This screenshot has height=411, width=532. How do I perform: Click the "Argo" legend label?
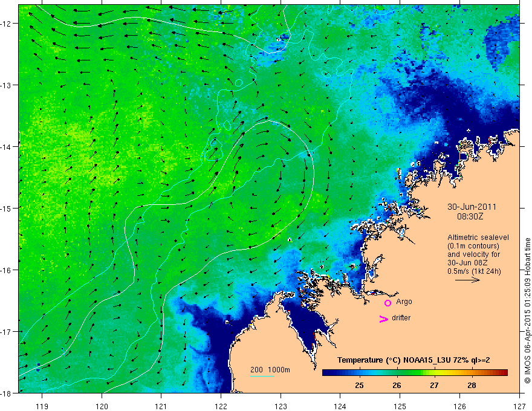point(404,302)
